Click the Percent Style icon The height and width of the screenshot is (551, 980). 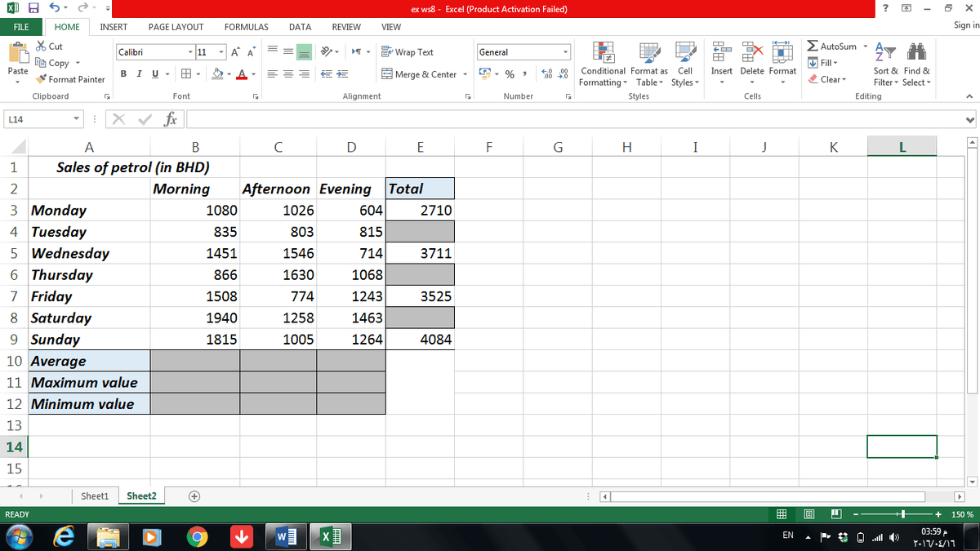(x=510, y=74)
